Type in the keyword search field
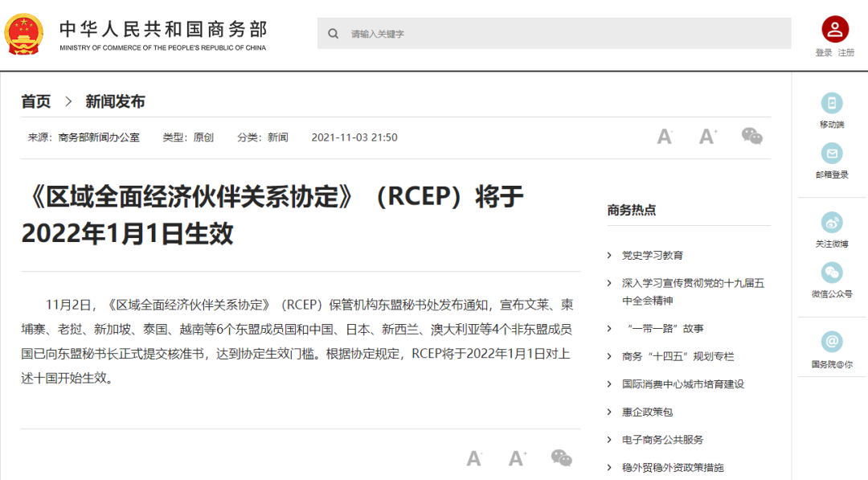This screenshot has width=868, height=480. (563, 34)
